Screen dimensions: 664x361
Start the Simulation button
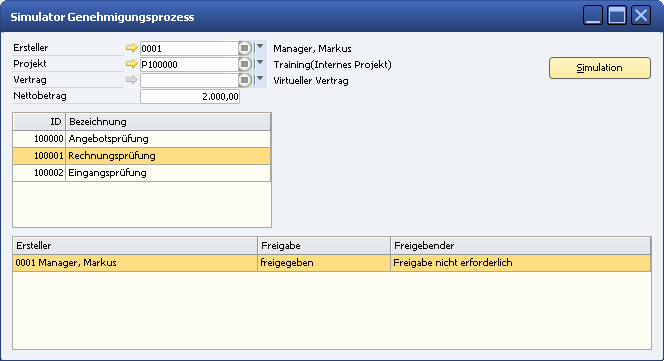pyautogui.click(x=600, y=68)
